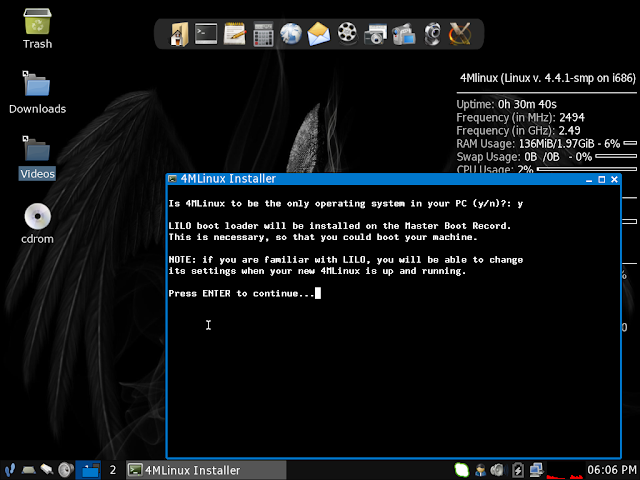Launch the web browser globe icon

291,35
